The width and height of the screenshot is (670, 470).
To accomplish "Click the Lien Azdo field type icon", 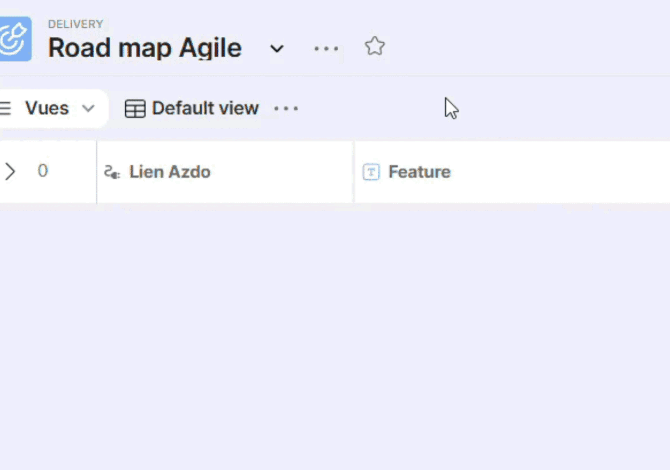I will pyautogui.click(x=112, y=172).
